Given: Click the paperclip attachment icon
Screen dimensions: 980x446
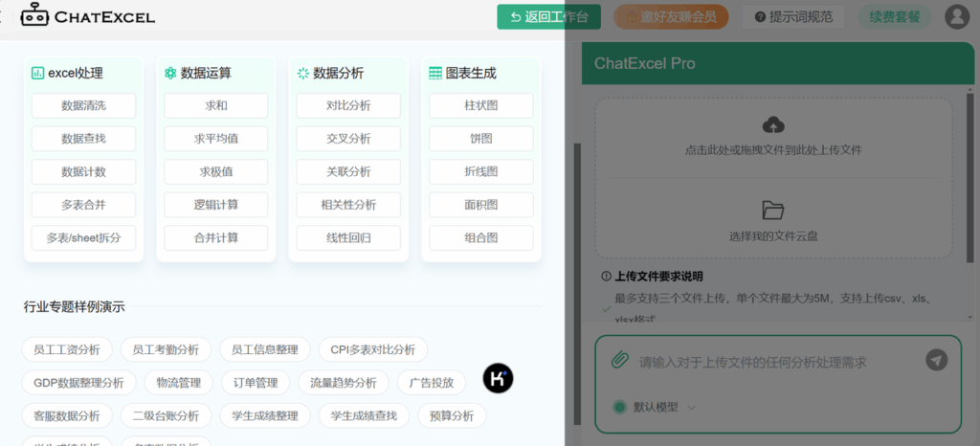Looking at the screenshot, I should point(619,360).
